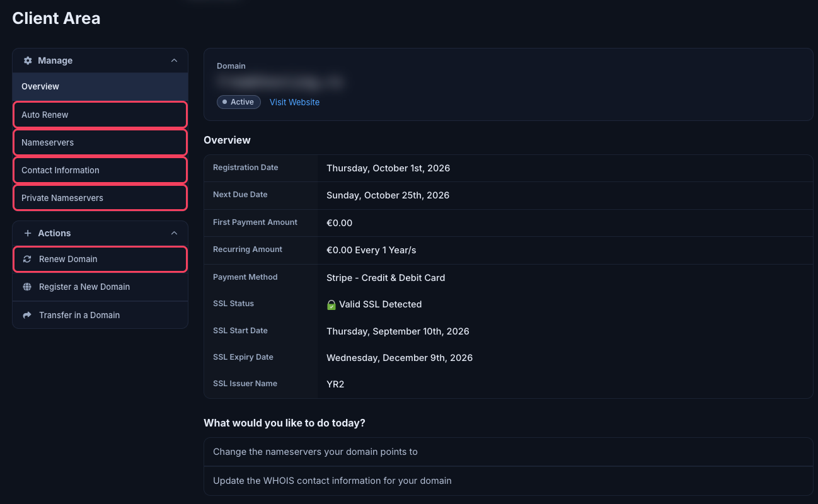This screenshot has width=818, height=504.
Task: Click the SSL issuer name value YR2
Action: coord(335,384)
